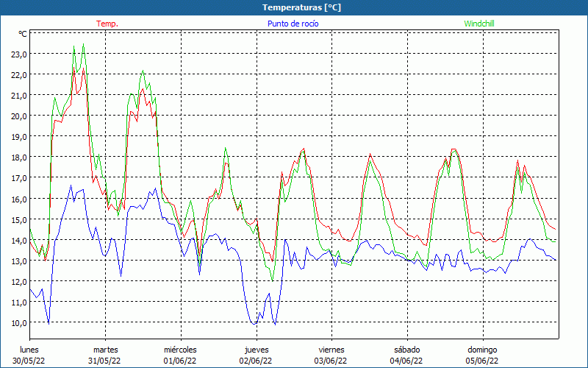Click the 15,0 y-axis value
The width and height of the screenshot is (588, 368).
pos(19,220)
